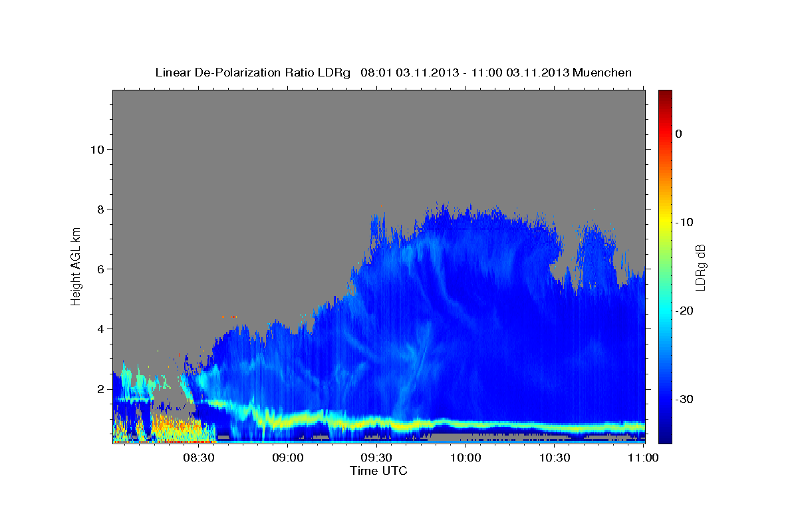This screenshot has height=532, width=798.
Task: Click the colorbar value '-10'
Action: tap(685, 222)
